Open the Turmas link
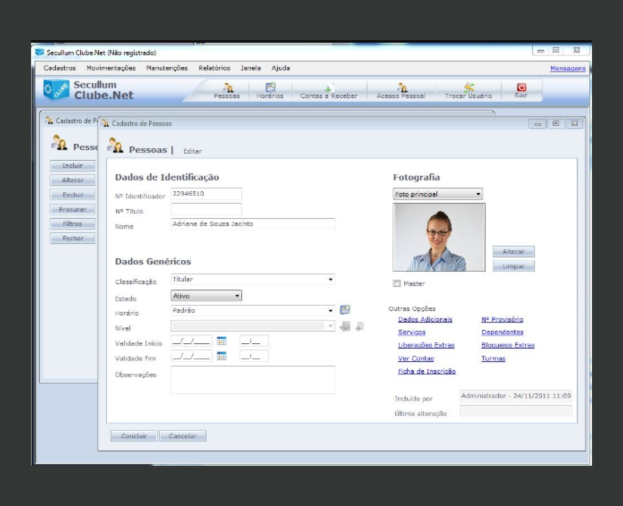Viewport: 623px width, 506px height. 493,359
